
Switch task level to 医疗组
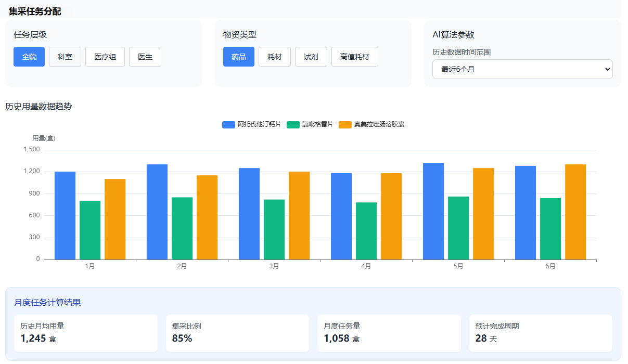(x=105, y=57)
